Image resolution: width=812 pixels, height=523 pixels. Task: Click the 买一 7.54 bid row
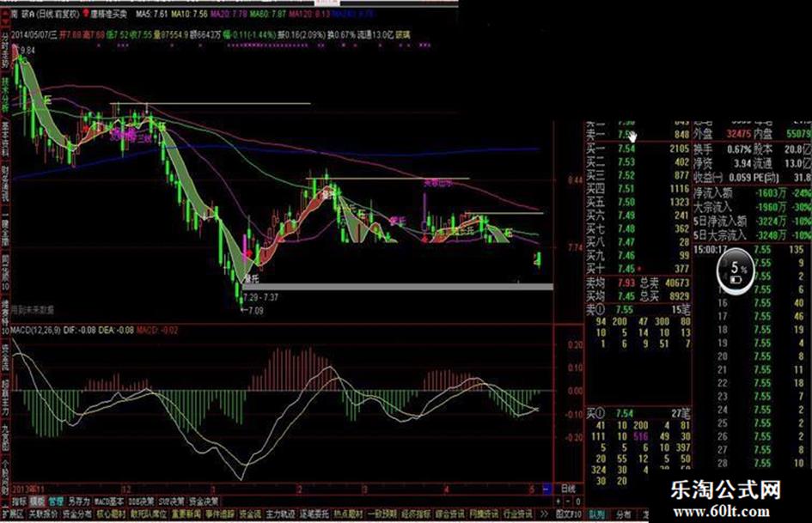click(x=638, y=149)
